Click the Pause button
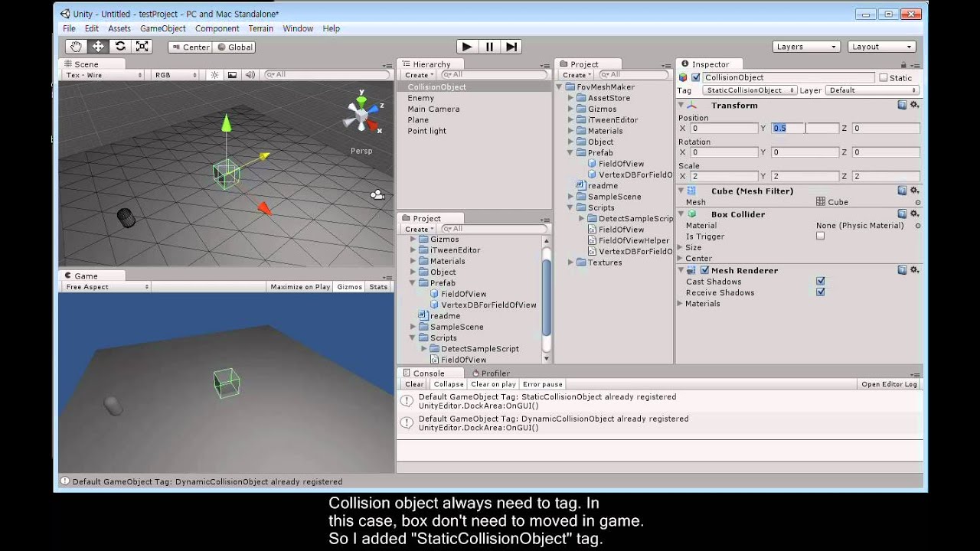 tap(489, 46)
